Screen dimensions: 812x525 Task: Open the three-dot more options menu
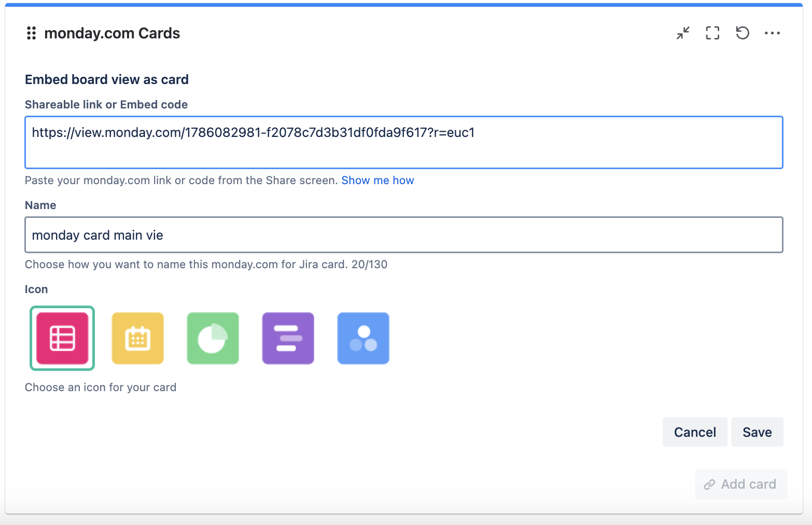[772, 33]
